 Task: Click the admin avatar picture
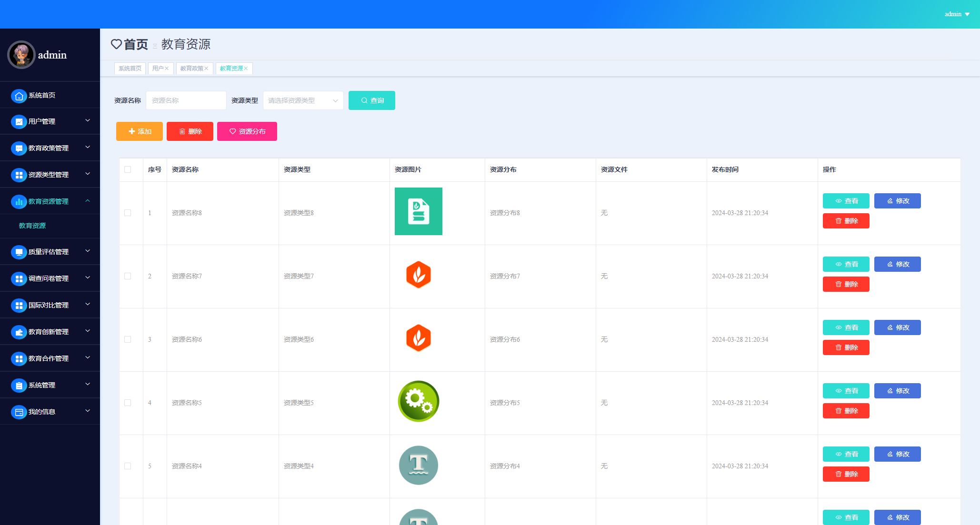click(21, 55)
